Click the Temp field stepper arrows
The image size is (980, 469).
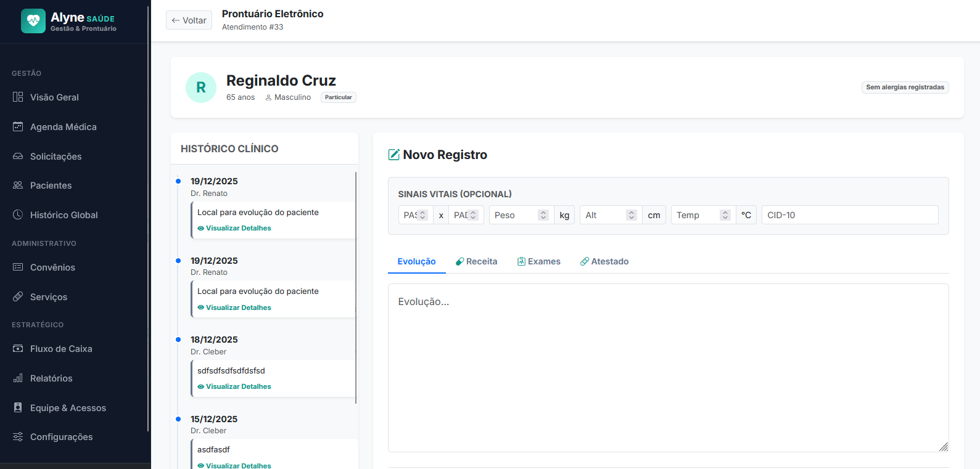coord(725,215)
